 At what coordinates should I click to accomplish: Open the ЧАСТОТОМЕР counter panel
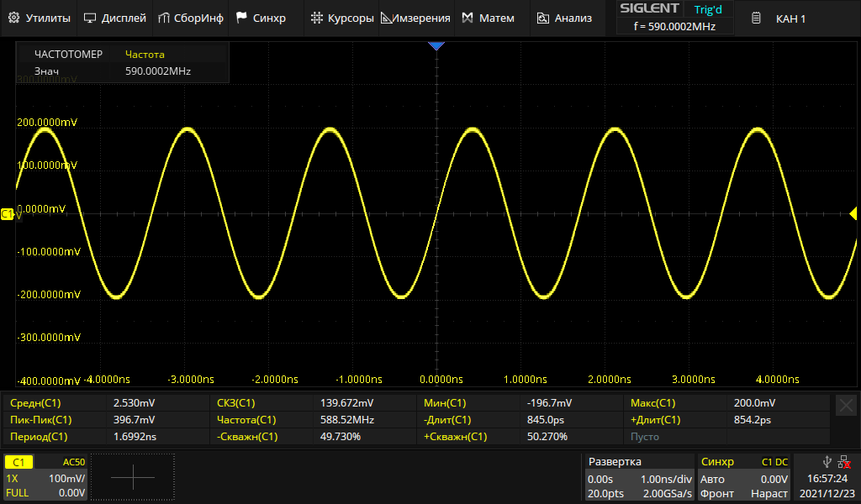(x=123, y=63)
